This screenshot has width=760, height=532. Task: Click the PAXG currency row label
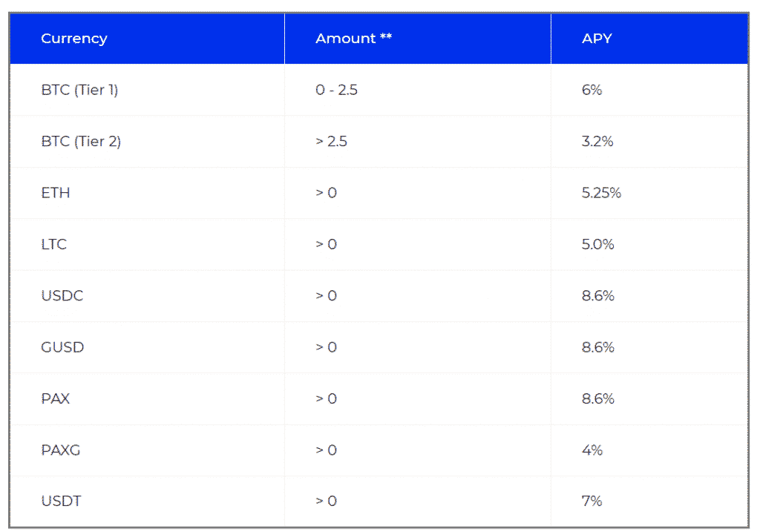[61, 450]
